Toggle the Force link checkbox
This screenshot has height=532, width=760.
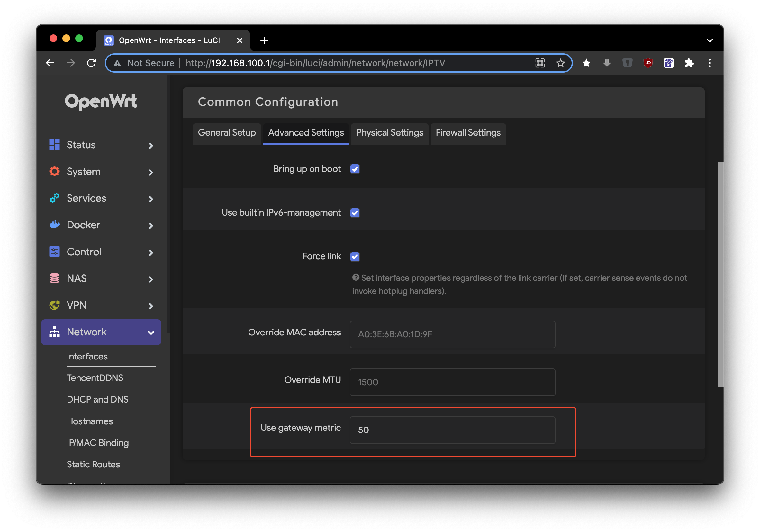coord(355,256)
